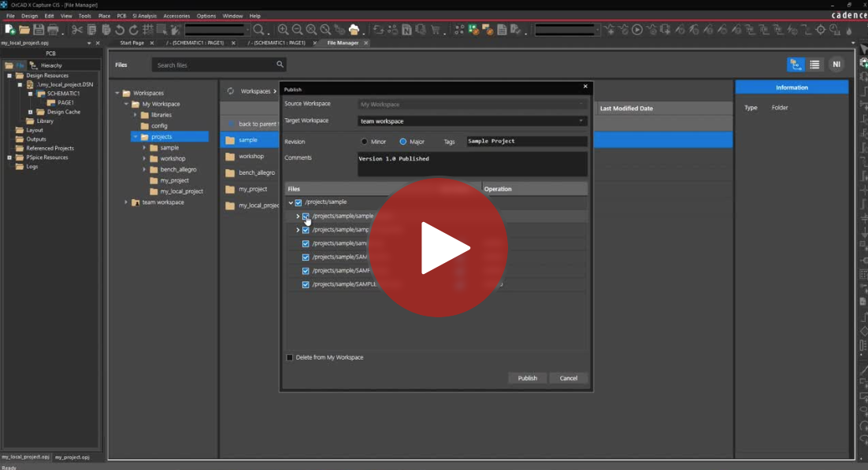This screenshot has height=470, width=868.
Task: Click the new simulation profile icon
Action: pos(610,30)
